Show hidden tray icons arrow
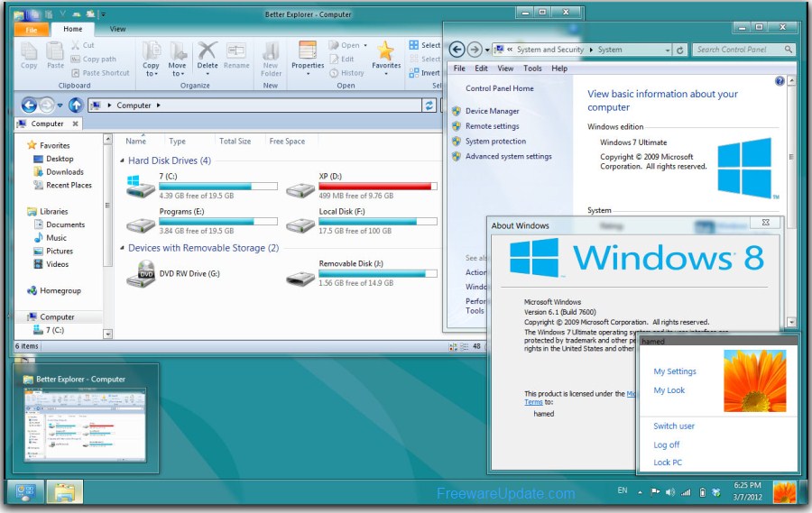812x513 pixels. 640,492
